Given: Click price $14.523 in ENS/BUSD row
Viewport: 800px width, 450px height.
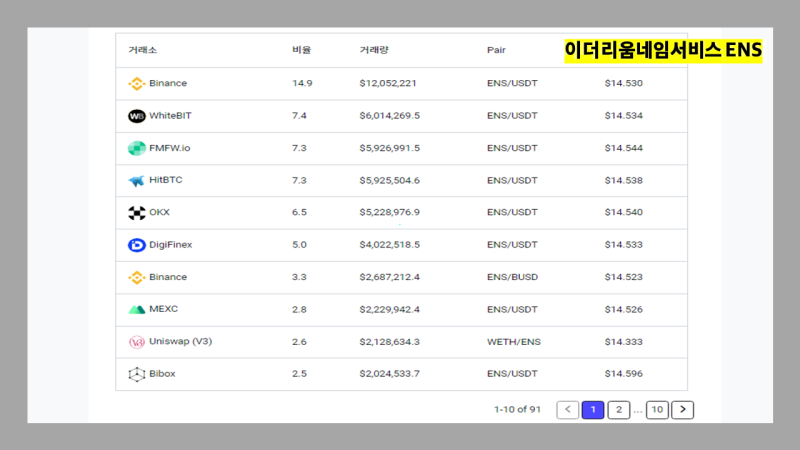Looking at the screenshot, I should click(623, 277).
